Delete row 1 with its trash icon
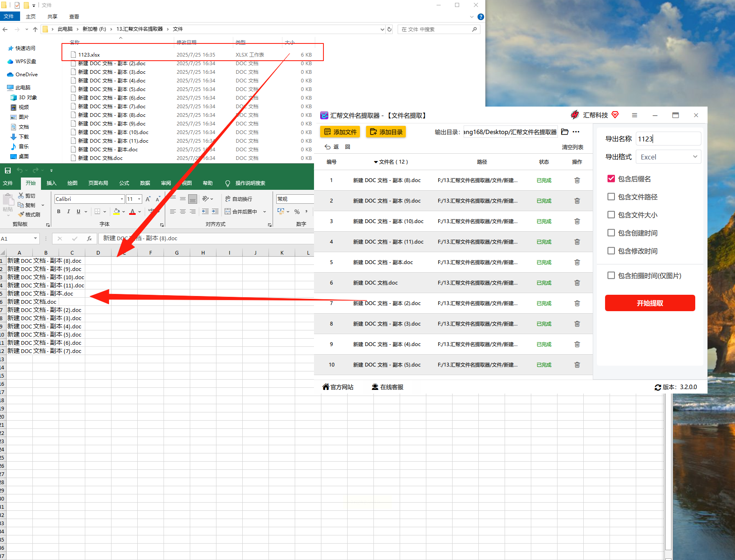This screenshot has width=735, height=560. coord(577,180)
